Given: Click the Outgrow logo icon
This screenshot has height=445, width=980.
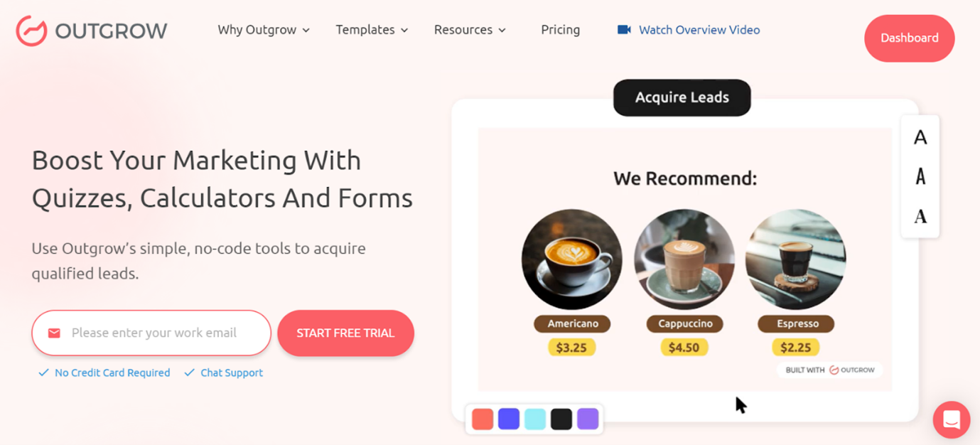Looking at the screenshot, I should pyautogui.click(x=32, y=31).
